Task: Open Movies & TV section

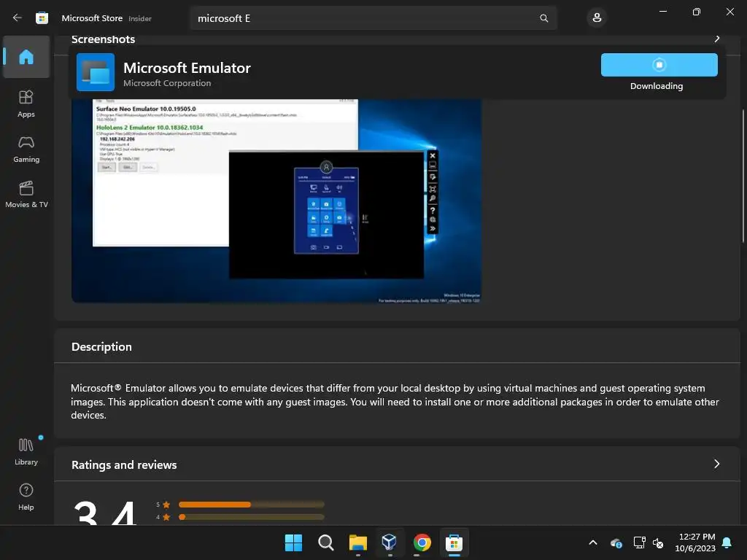Action: 26,194
